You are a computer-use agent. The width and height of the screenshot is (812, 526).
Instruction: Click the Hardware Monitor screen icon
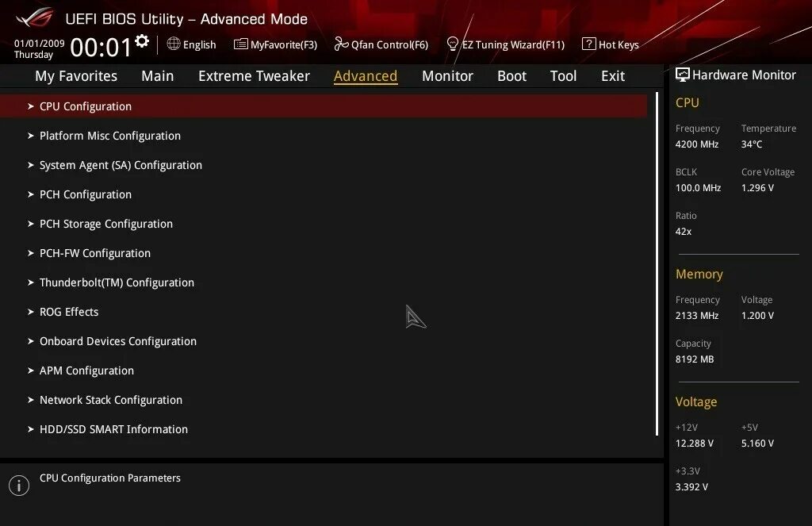(x=683, y=75)
